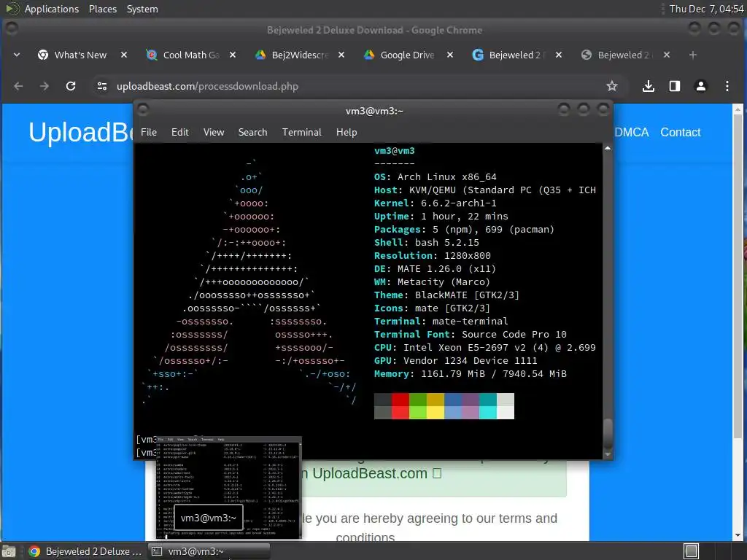This screenshot has width=747, height=560.
Task: Click Chrome page scrollbar down arrow
Action: click(738, 536)
